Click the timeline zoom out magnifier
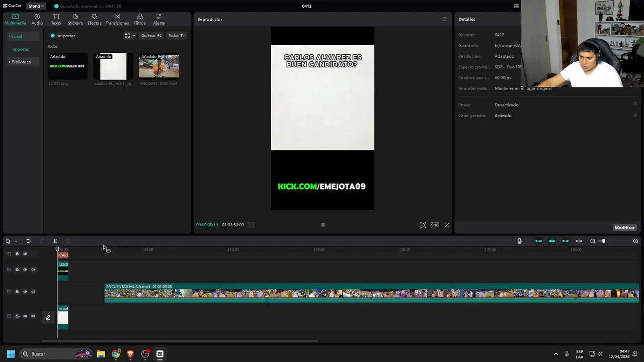 (593, 241)
